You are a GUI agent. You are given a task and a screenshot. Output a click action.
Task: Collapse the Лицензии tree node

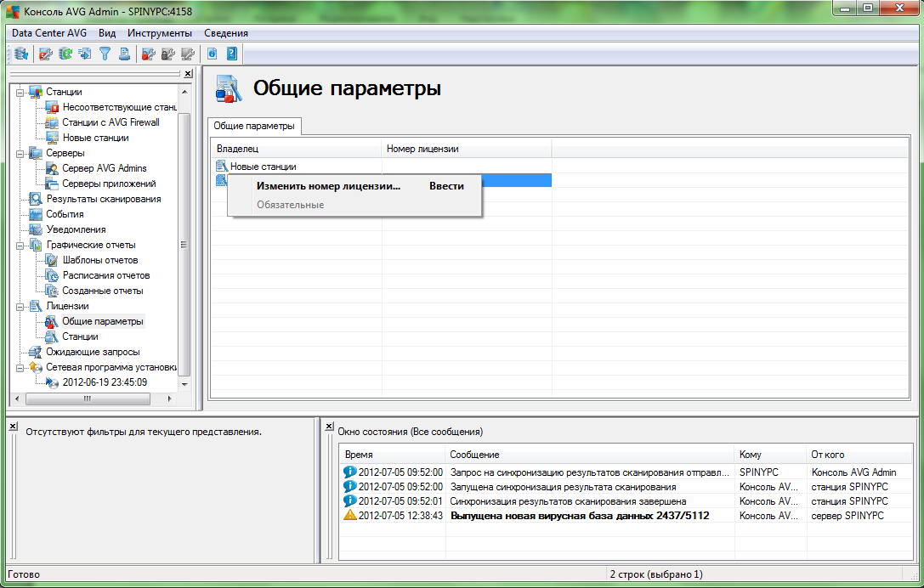pyautogui.click(x=20, y=307)
